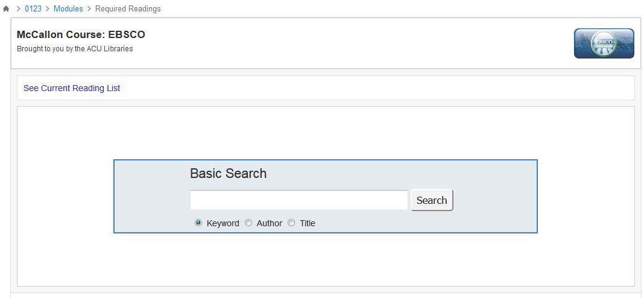Select the Required Readings breadcrumb text

click(128, 8)
